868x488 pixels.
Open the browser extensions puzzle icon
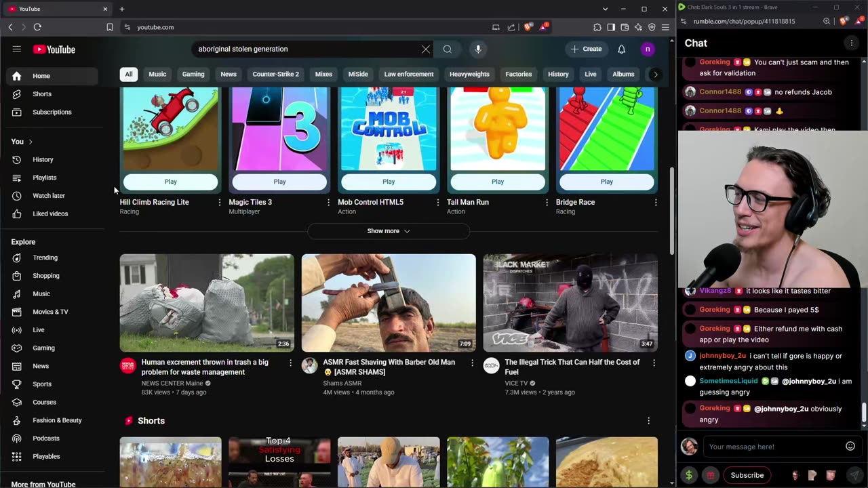tap(597, 27)
